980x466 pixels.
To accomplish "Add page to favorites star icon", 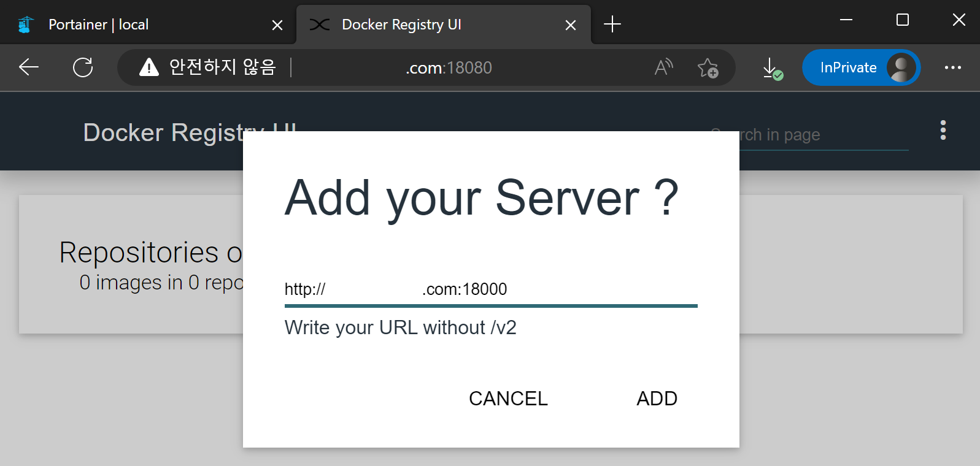I will pyautogui.click(x=708, y=67).
